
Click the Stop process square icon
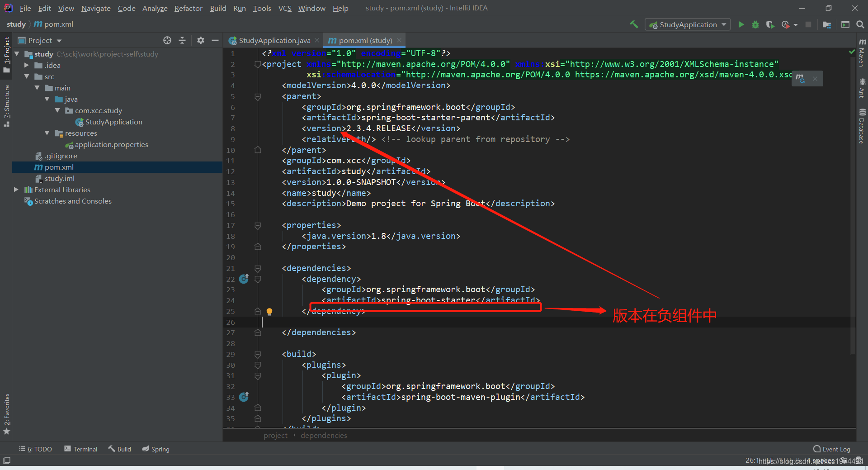pyautogui.click(x=808, y=24)
